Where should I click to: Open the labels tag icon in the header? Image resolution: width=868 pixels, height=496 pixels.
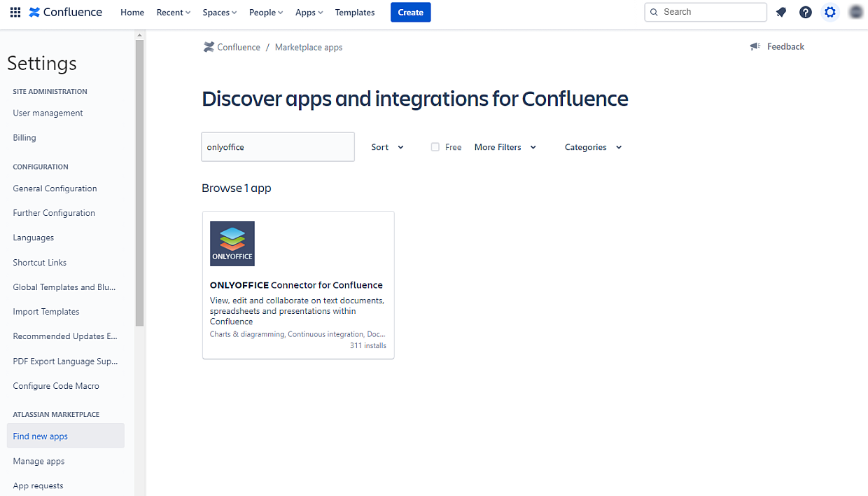[780, 12]
